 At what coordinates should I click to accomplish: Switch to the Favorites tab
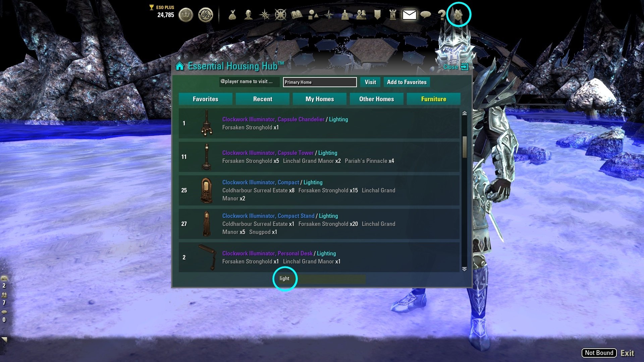coord(205,99)
